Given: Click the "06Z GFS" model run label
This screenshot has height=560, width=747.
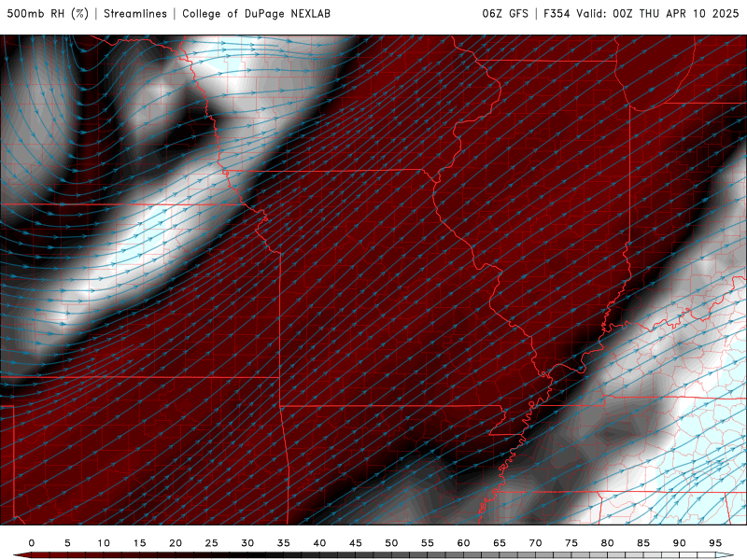Looking at the screenshot, I should (x=505, y=14).
